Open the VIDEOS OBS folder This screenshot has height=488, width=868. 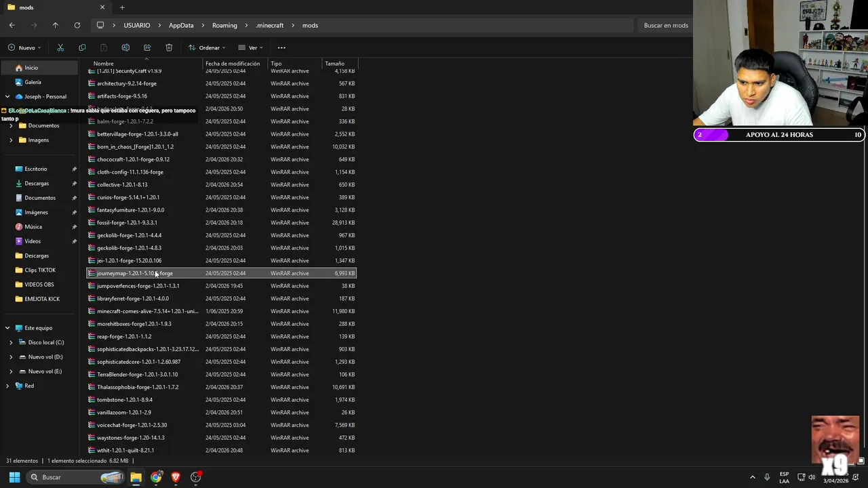pos(39,285)
